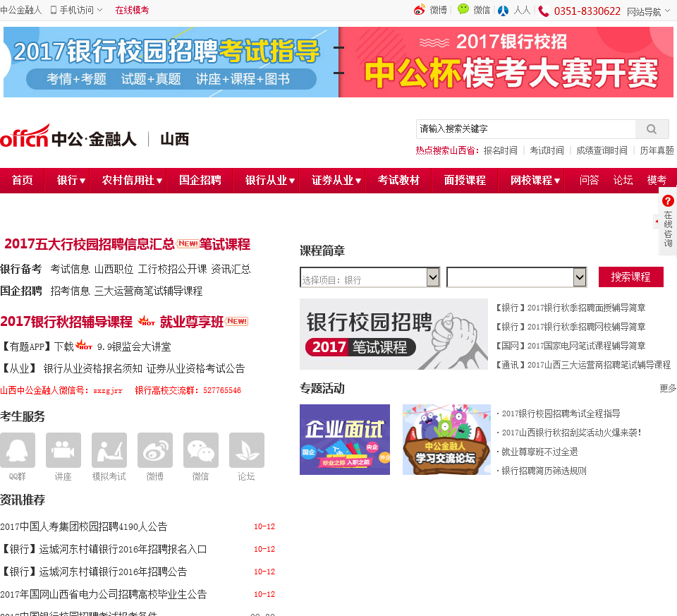Open 2017银行校园招聘考试全程指导 link

tap(561, 413)
